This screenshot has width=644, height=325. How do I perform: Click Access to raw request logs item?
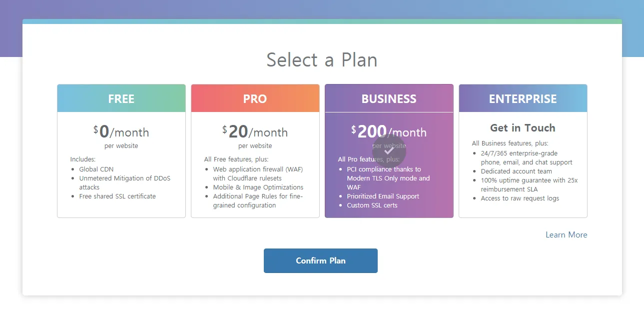point(520,198)
